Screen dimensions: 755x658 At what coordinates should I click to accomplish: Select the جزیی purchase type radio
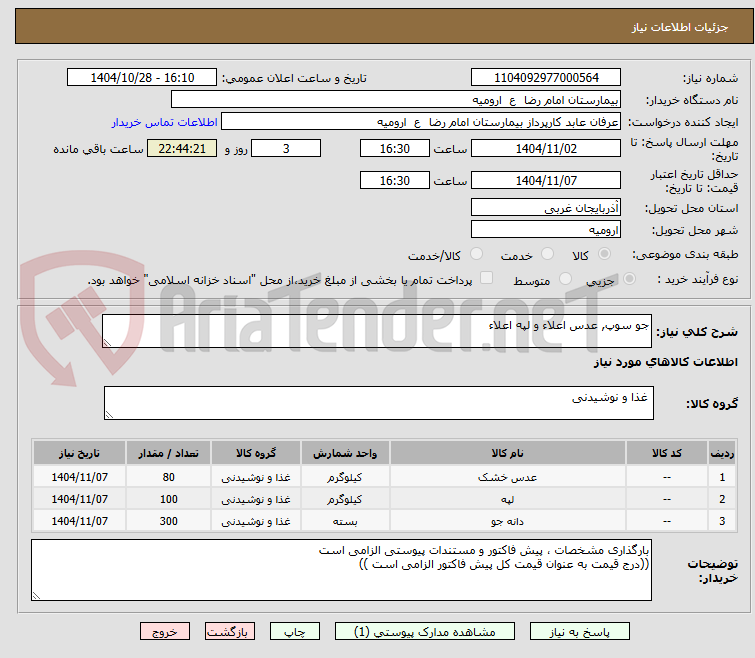click(x=629, y=279)
